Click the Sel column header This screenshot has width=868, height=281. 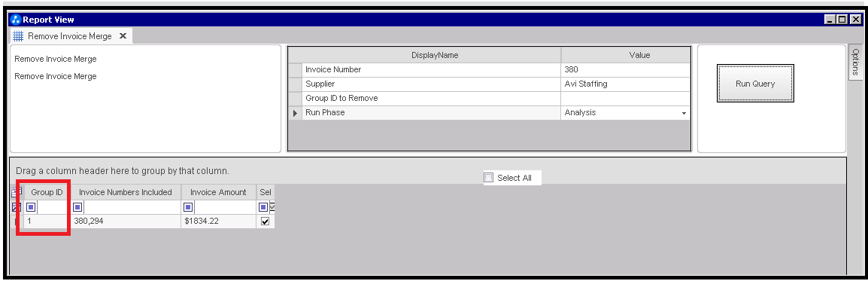pos(266,192)
